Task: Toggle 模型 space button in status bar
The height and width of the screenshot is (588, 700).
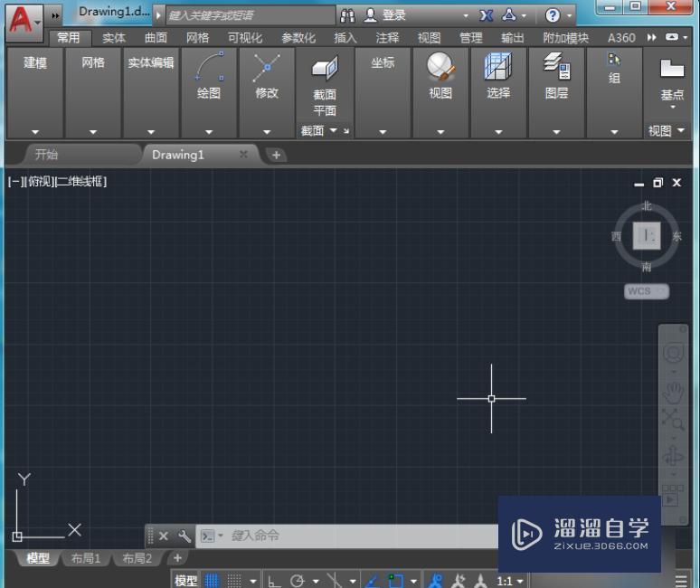Action: [185, 581]
